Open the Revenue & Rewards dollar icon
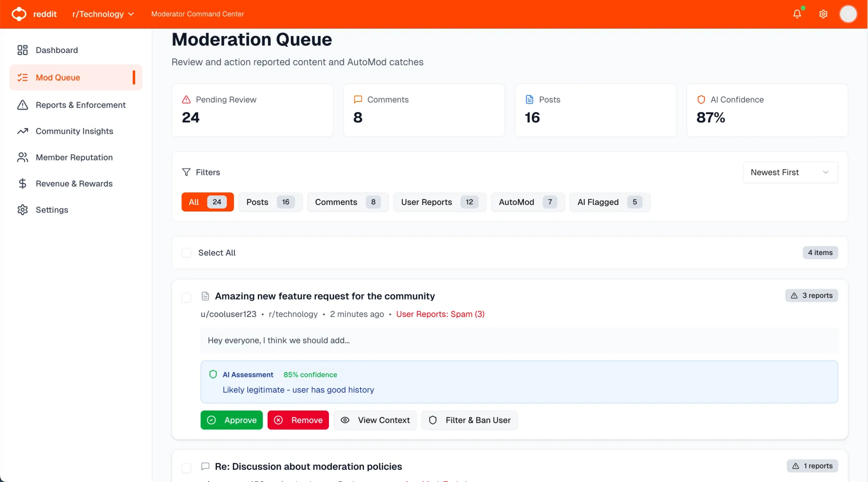The height and width of the screenshot is (482, 868). tap(23, 183)
